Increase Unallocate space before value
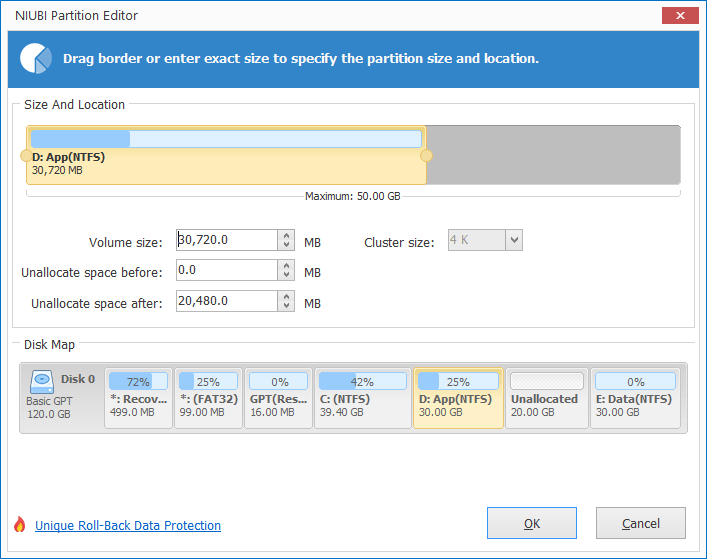 coord(286,265)
